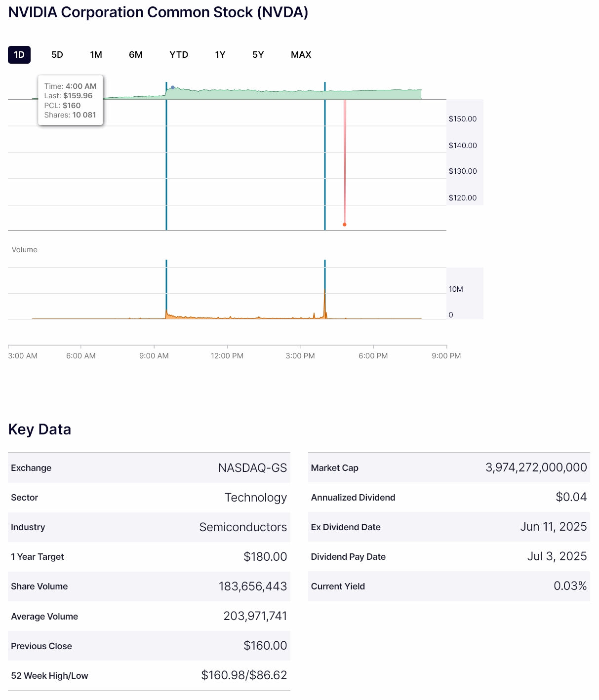Click the 12:00 PM time axis label
Screen dimensions: 599x700
[227, 355]
